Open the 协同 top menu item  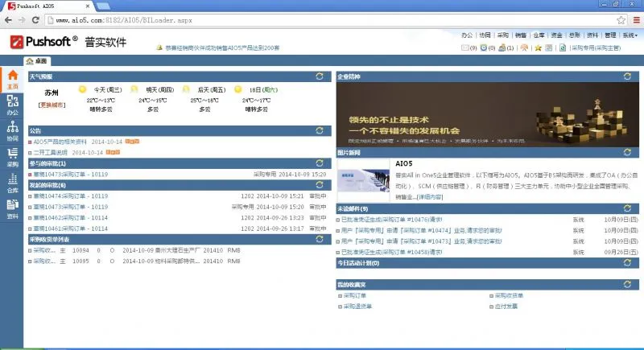(x=485, y=35)
